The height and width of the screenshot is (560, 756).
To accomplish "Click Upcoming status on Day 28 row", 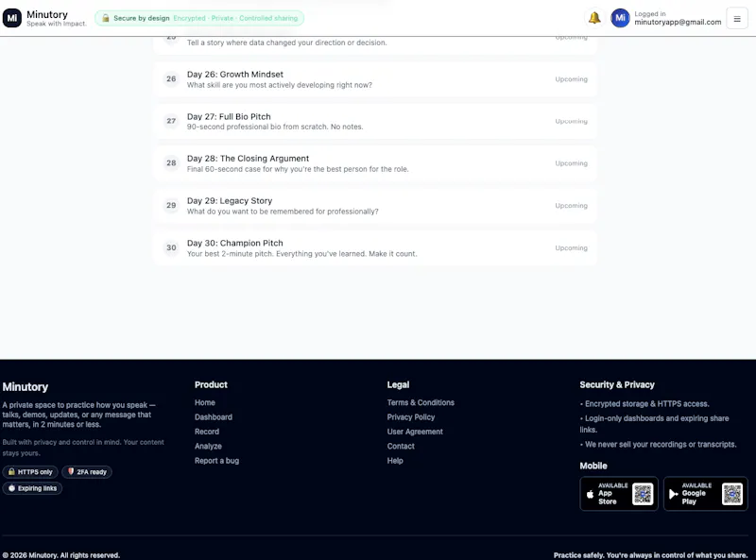I will coord(572,163).
